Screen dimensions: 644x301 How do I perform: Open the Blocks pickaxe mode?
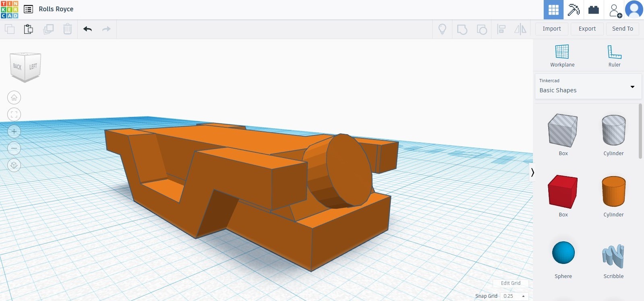point(574,10)
